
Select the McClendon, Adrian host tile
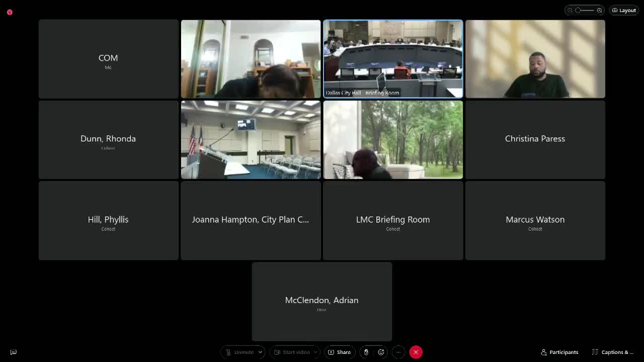(322, 301)
